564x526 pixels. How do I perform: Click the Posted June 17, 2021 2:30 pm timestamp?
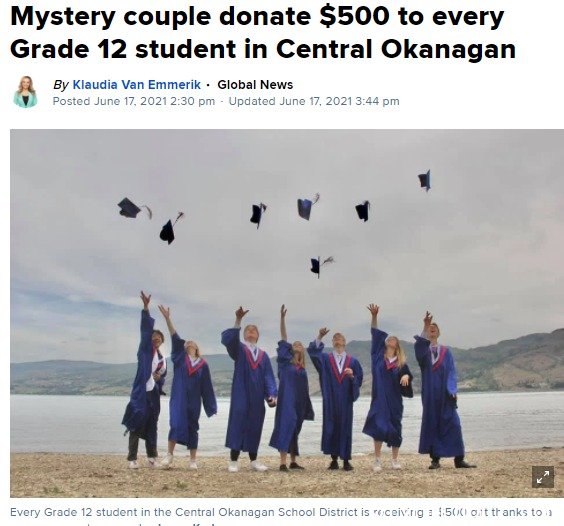(134, 101)
